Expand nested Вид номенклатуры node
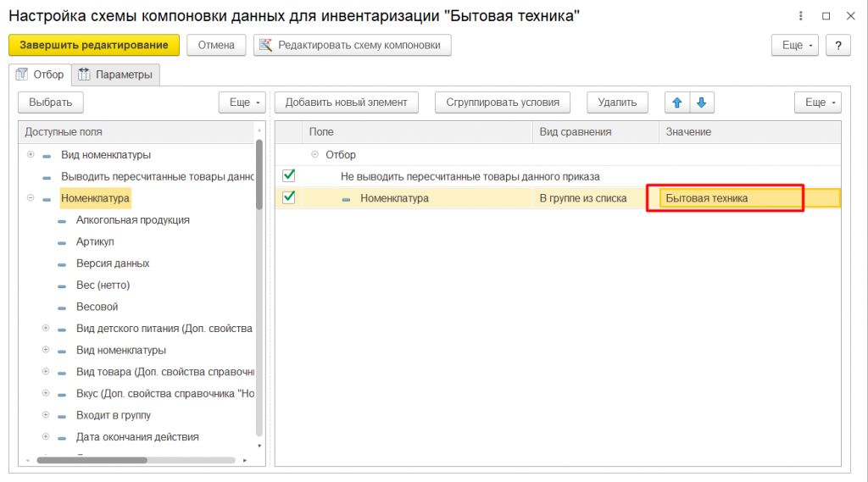This screenshot has width=868, height=482. (x=46, y=350)
